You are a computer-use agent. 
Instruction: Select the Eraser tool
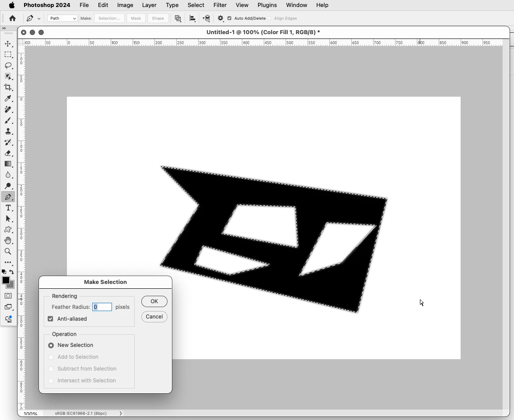pos(8,153)
